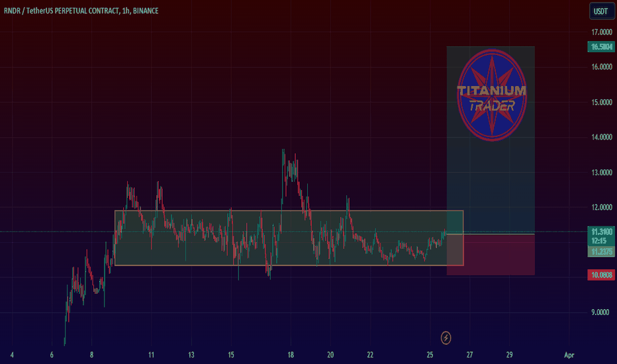Click date 15 on the time axis

pyautogui.click(x=231, y=355)
